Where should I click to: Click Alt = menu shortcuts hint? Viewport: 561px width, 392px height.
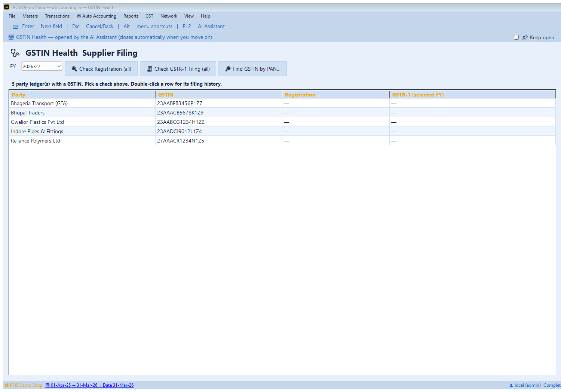tap(148, 27)
